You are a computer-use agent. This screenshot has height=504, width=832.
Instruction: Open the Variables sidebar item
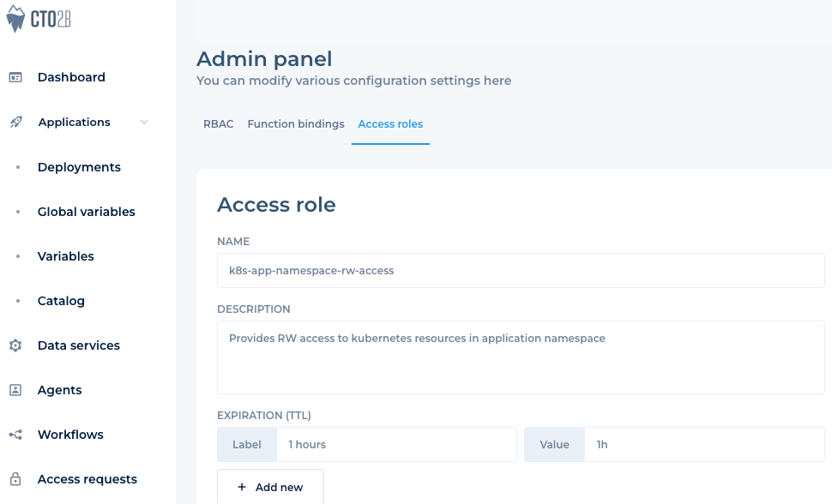pos(66,256)
